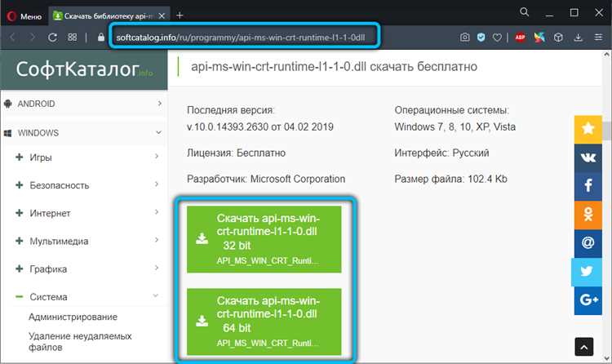
Task: Open the Speed Dial grid icon
Action: [72, 38]
